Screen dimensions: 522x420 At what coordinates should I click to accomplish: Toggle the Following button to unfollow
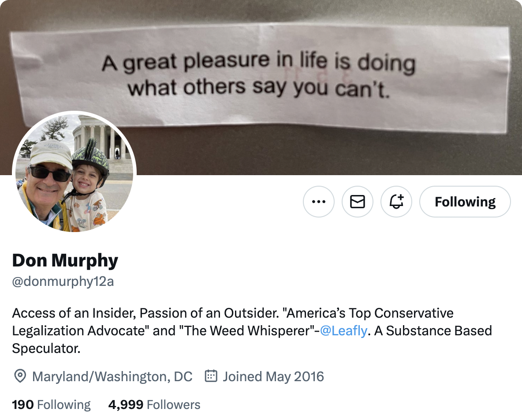click(x=465, y=202)
